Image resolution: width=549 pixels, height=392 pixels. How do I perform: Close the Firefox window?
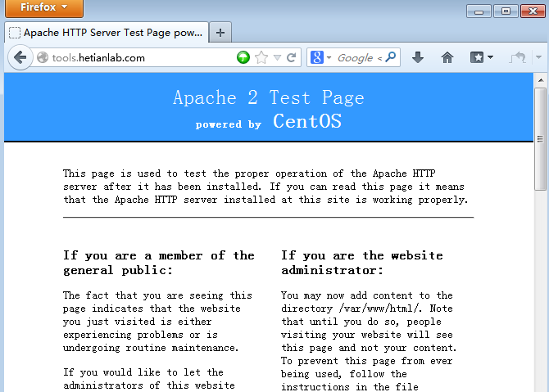click(533, 11)
